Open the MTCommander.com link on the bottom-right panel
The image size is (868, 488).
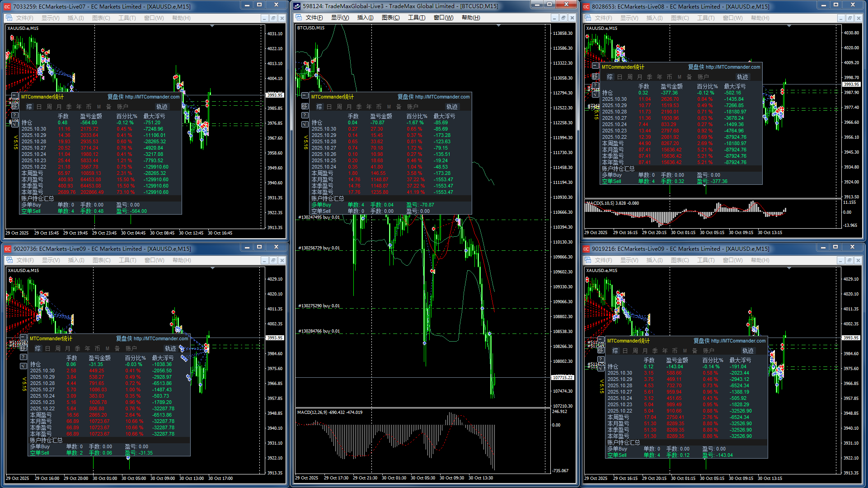[738, 341]
